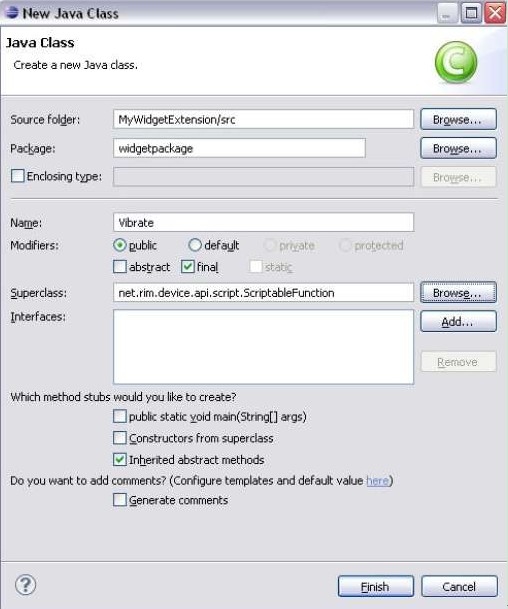508x609 pixels.
Task: Browse for the Superclass
Action: 458,292
